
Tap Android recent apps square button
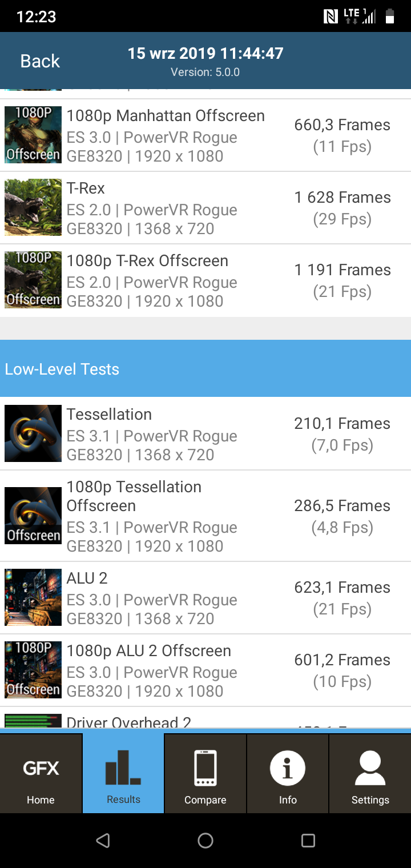point(308,840)
